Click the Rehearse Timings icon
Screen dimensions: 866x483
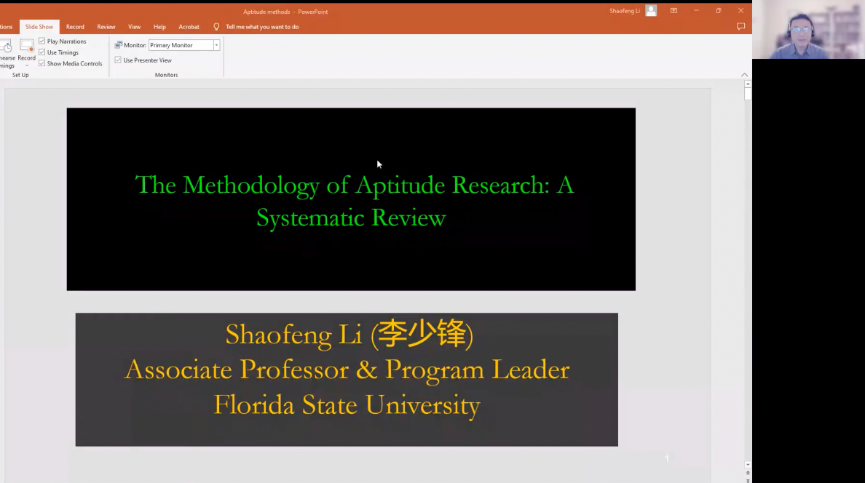[x=6, y=47]
